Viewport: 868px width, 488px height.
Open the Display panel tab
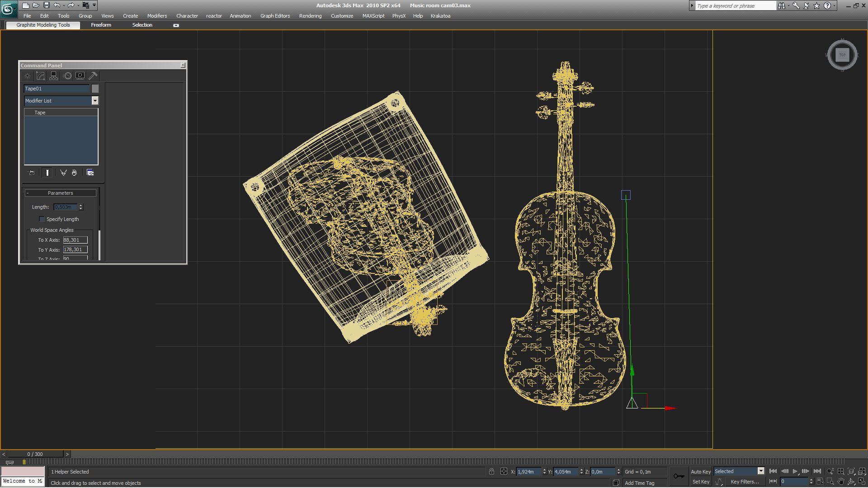pyautogui.click(x=80, y=76)
